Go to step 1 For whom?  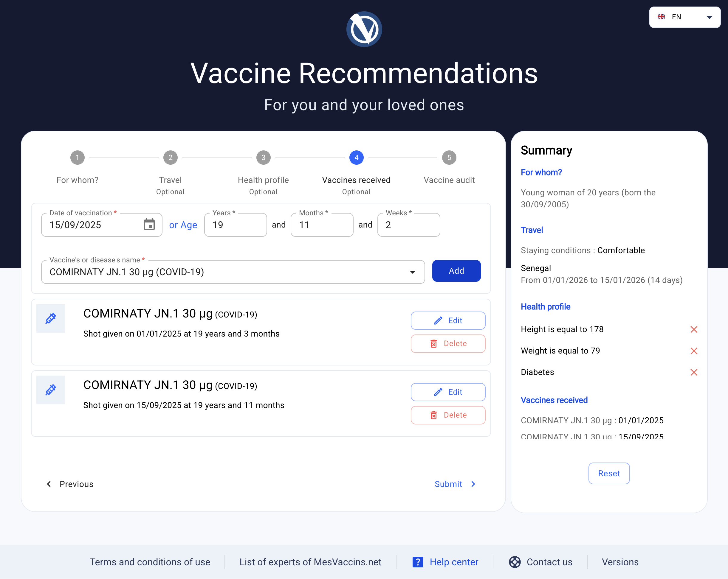77,158
